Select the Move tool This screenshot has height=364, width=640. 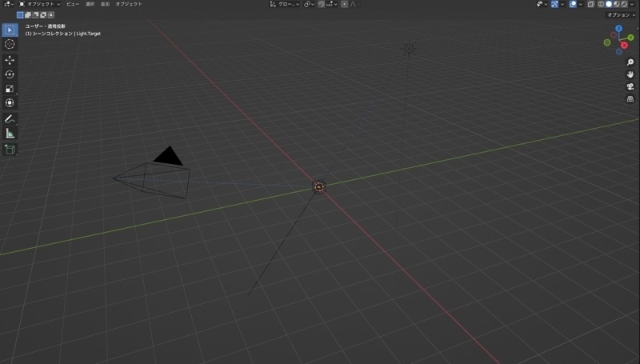[10, 60]
